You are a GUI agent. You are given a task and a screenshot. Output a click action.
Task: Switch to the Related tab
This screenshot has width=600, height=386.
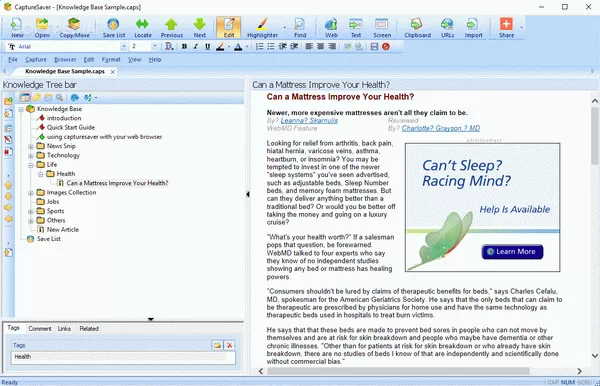[89, 329]
